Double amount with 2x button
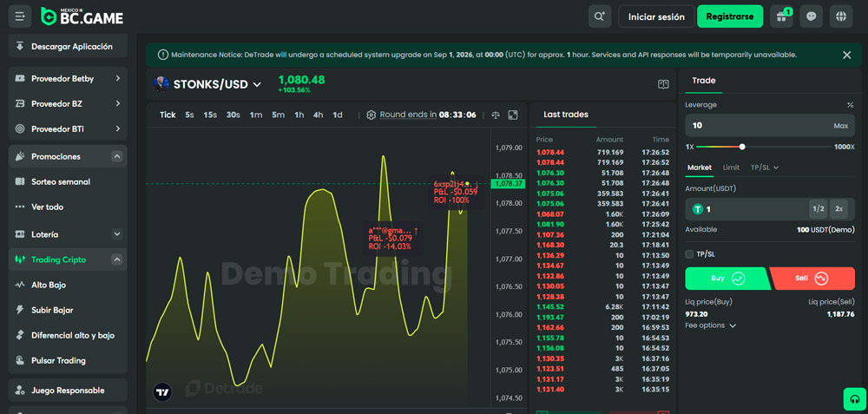The height and width of the screenshot is (414, 868). click(838, 209)
